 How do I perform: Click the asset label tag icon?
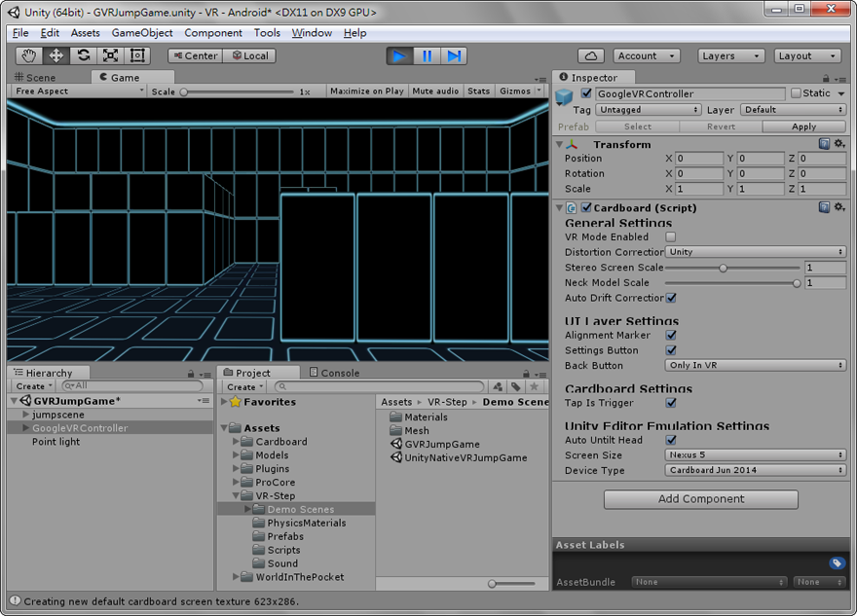837,563
